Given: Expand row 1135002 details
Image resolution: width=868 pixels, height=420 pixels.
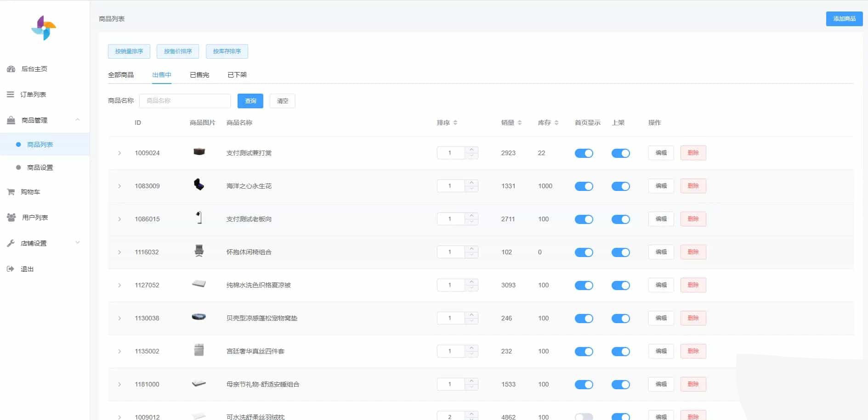Looking at the screenshot, I should [x=119, y=351].
